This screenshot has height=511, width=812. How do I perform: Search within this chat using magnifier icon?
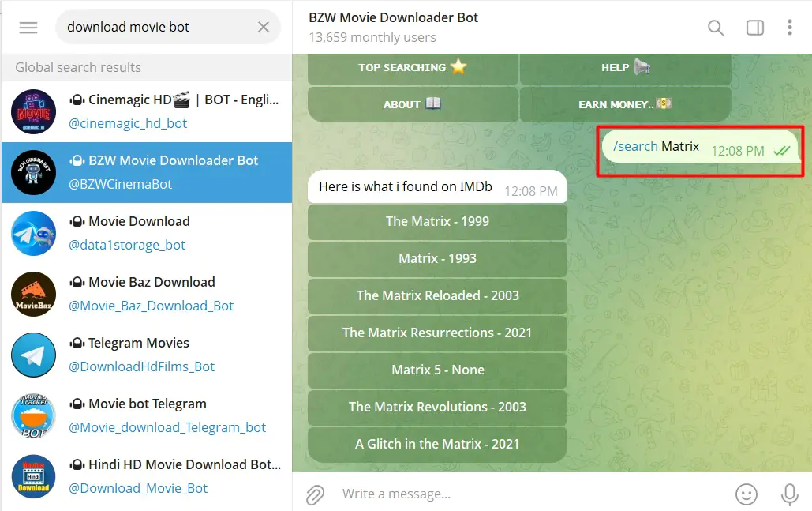point(716,28)
